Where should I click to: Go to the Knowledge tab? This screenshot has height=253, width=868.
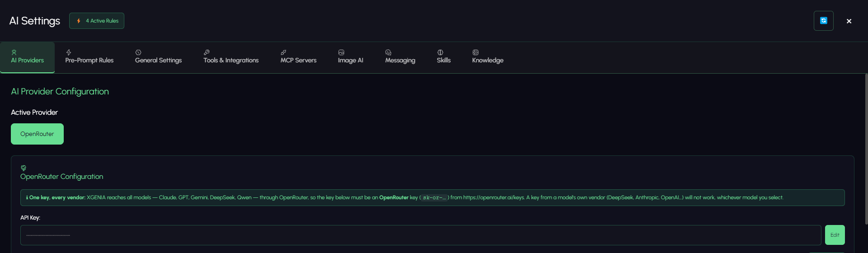(487, 57)
